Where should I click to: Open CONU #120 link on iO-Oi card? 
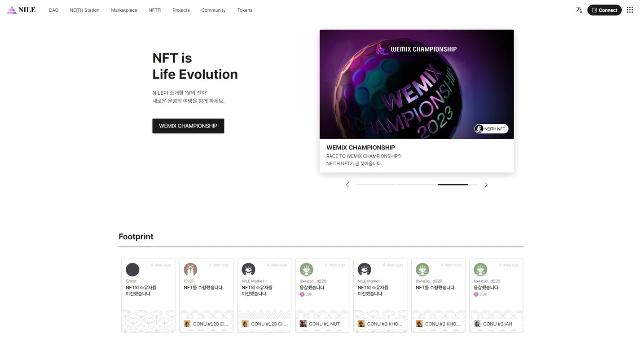(x=206, y=324)
